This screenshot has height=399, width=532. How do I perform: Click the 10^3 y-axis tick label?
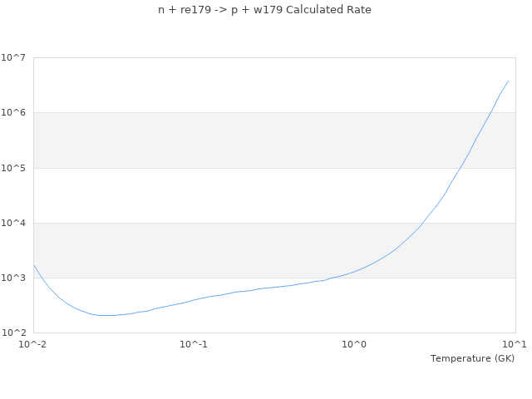tap(15, 278)
